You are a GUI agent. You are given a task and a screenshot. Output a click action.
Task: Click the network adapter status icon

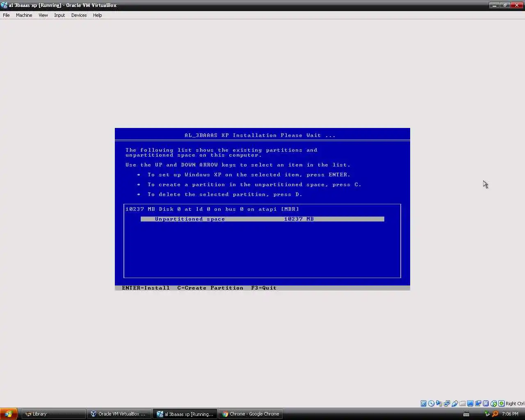[x=447, y=404]
